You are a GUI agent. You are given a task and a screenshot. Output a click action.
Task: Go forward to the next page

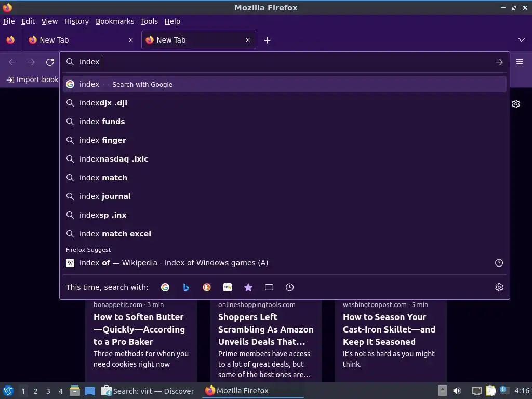[31, 62]
